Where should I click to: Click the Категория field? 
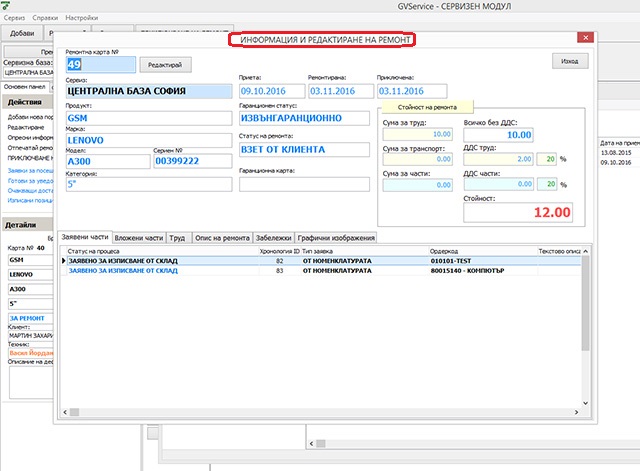coord(149,184)
